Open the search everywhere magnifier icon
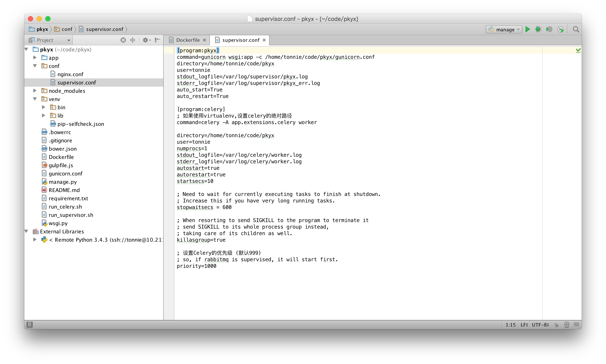This screenshot has width=606, height=364. (x=576, y=29)
